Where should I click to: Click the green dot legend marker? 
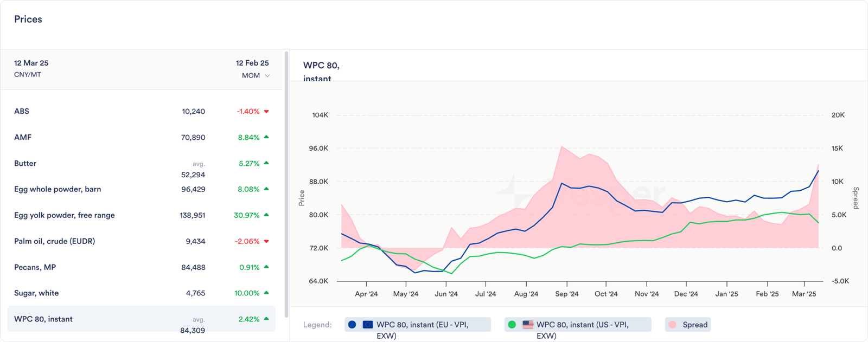[512, 325]
